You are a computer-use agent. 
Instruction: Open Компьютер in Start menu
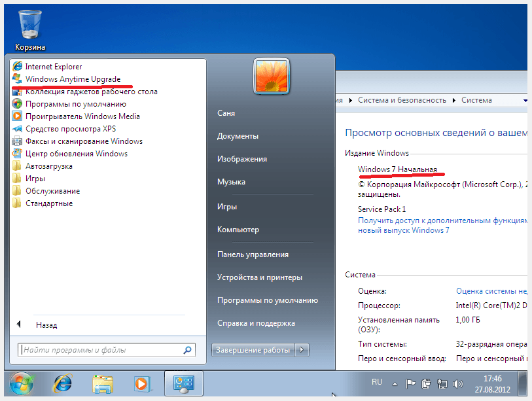pos(238,230)
